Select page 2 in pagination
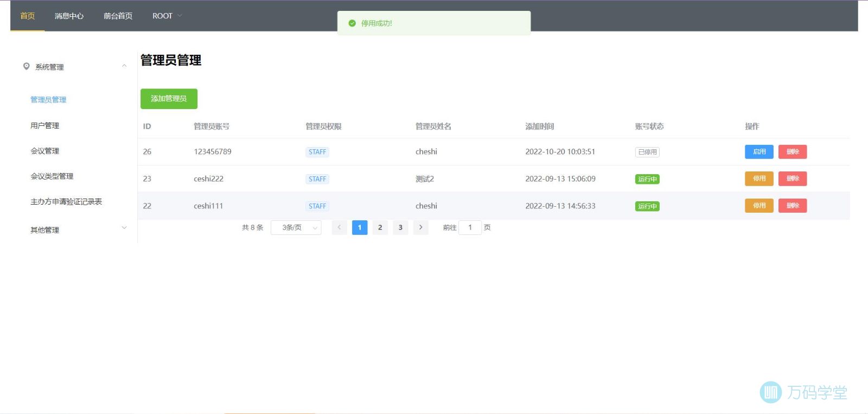The width and height of the screenshot is (868, 414). 380,227
